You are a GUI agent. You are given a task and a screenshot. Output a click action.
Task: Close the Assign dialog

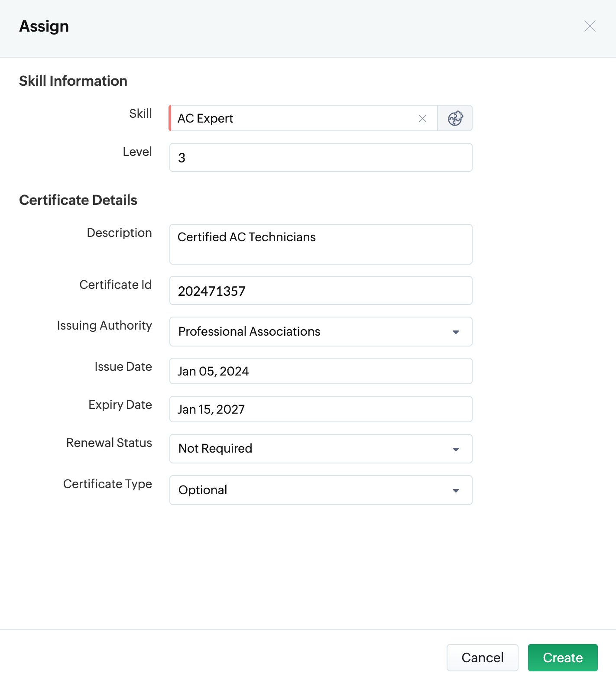pos(590,26)
